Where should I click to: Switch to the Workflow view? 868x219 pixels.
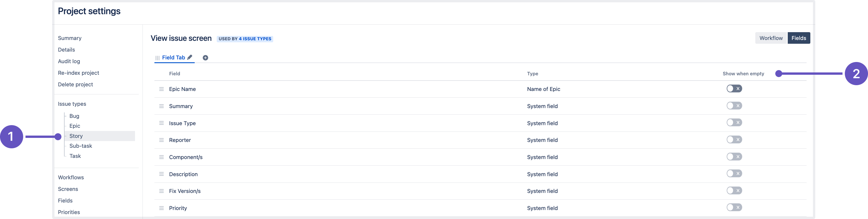771,38
